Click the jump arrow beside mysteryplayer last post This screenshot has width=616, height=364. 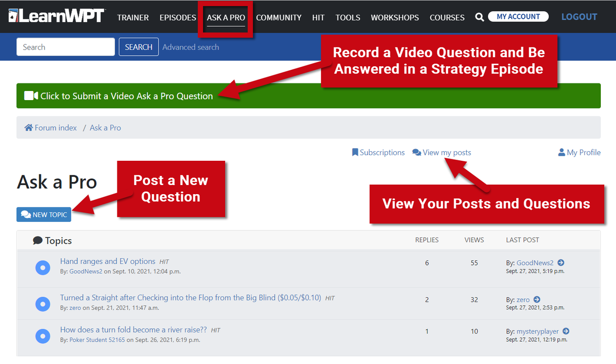(x=566, y=331)
